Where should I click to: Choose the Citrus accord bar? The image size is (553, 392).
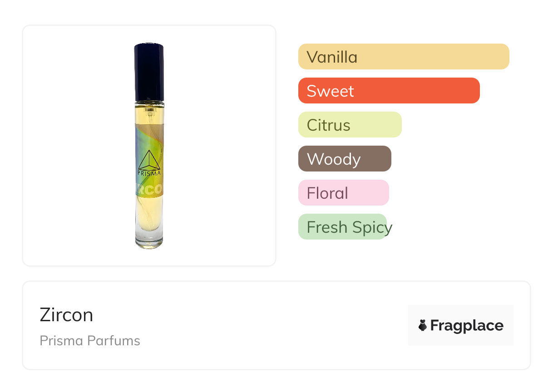(350, 125)
